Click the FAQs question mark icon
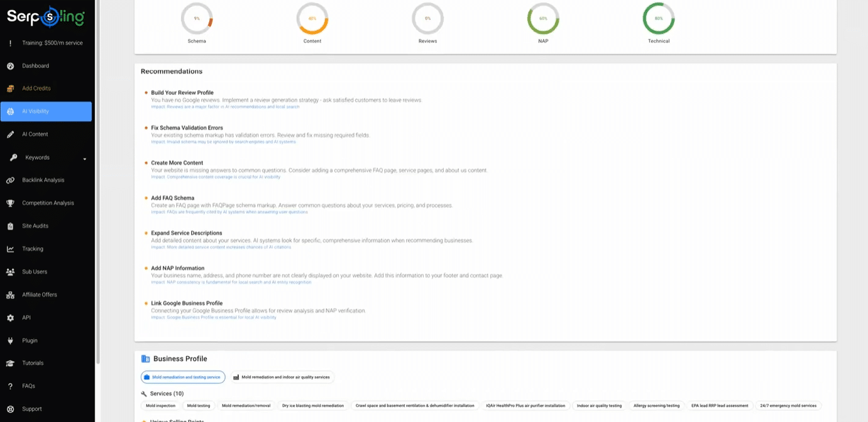The image size is (868, 422). [x=10, y=386]
